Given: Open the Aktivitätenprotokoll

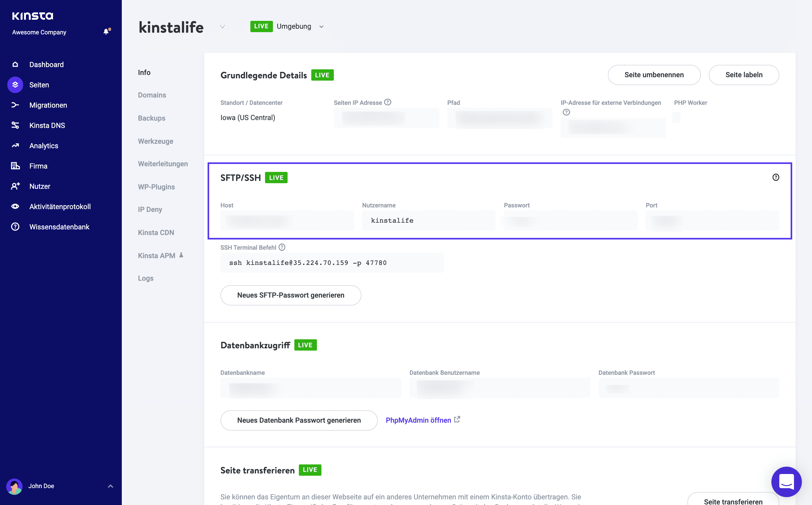Looking at the screenshot, I should click(59, 206).
